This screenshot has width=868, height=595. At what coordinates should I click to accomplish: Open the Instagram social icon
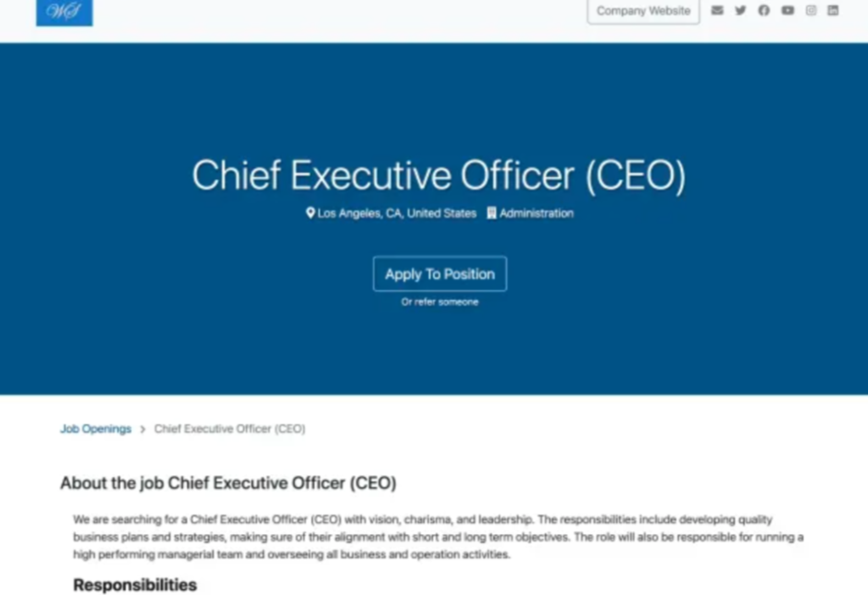point(811,10)
